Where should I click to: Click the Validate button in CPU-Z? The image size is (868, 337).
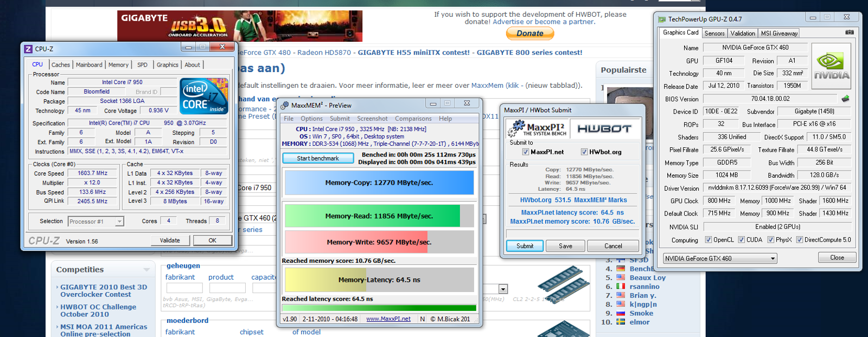pos(170,240)
